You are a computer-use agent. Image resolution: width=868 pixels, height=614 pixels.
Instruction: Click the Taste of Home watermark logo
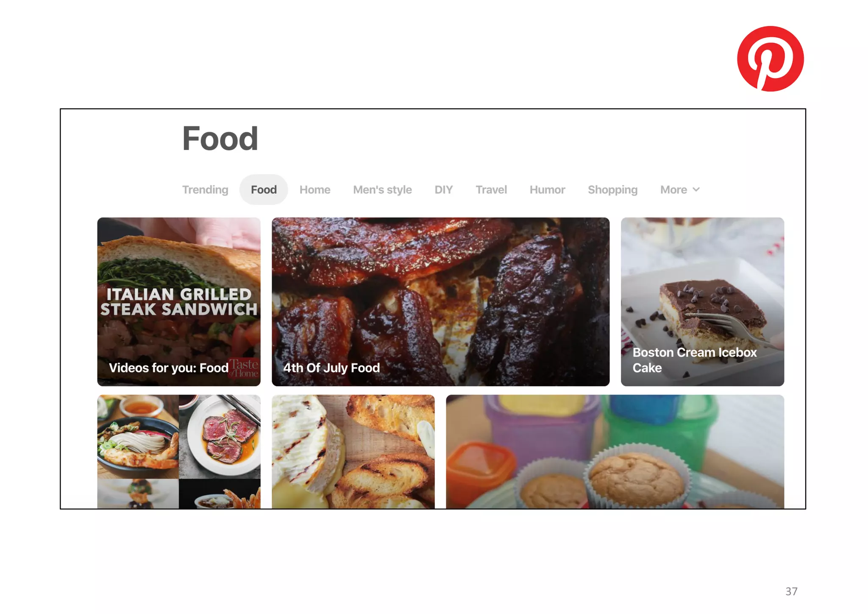(x=244, y=368)
